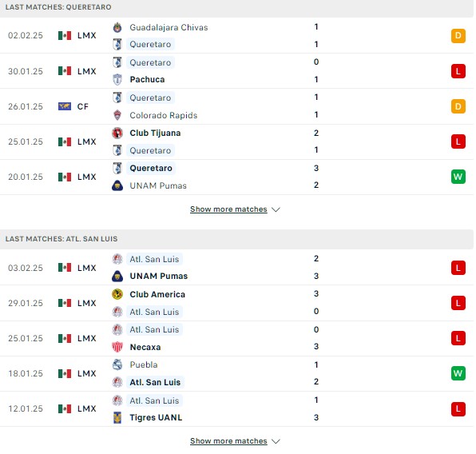The width and height of the screenshot is (476, 454).
Task: Click the Tigres UANL team logo
Action: 117,417
